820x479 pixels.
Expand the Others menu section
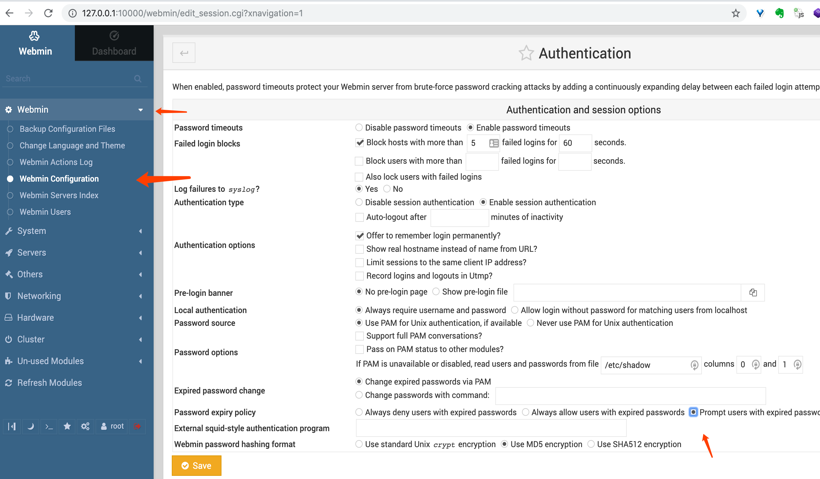coord(76,274)
